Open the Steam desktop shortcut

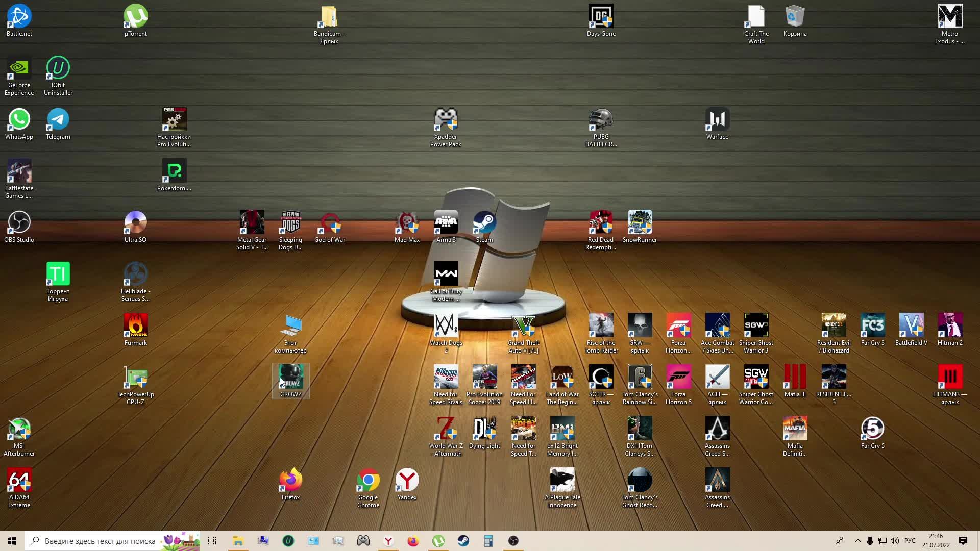tap(484, 223)
